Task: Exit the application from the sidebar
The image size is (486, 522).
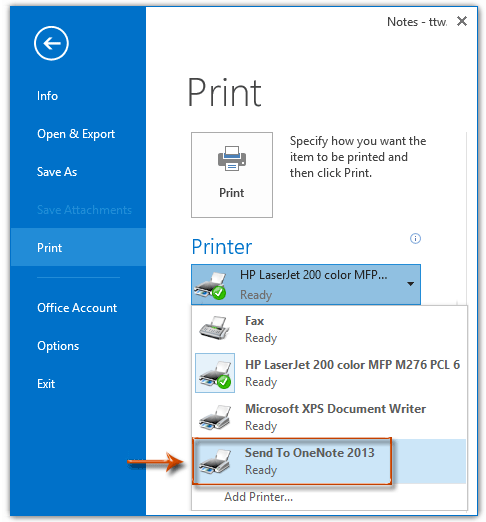Action: pyautogui.click(x=46, y=384)
